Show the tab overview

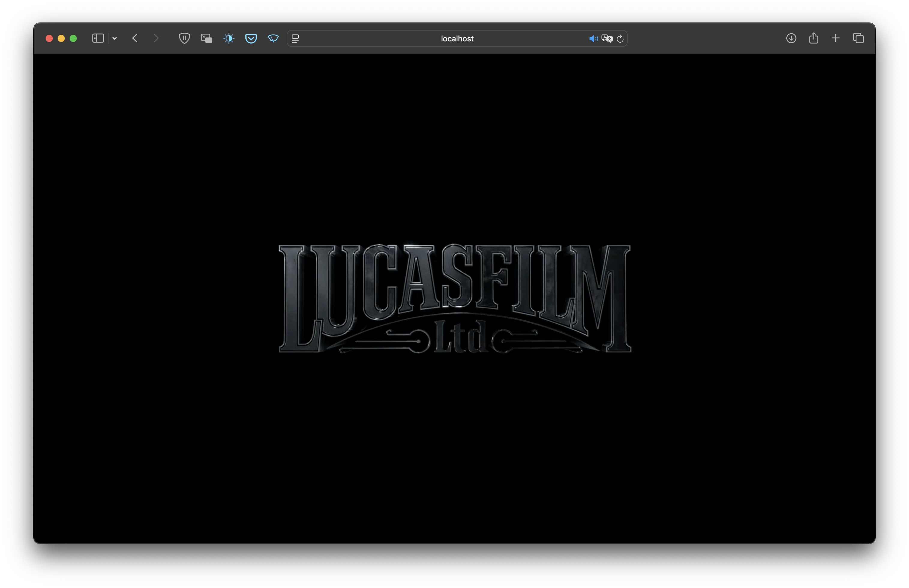(x=858, y=38)
